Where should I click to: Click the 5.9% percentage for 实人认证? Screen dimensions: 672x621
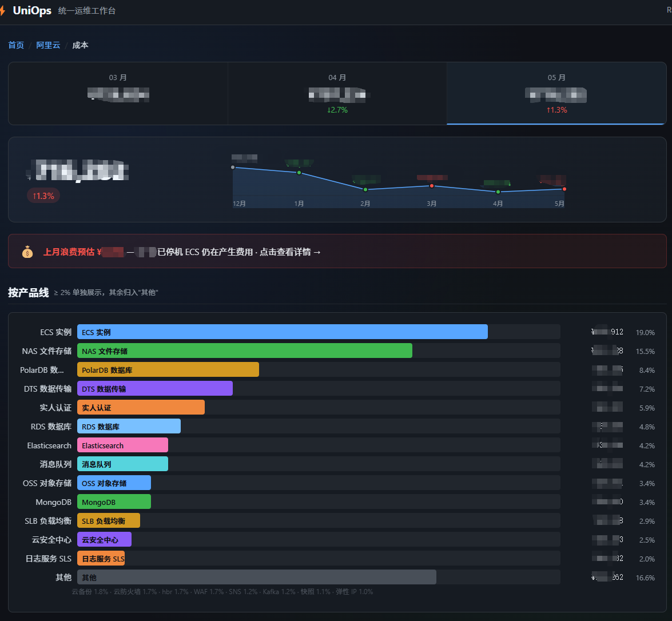(647, 408)
